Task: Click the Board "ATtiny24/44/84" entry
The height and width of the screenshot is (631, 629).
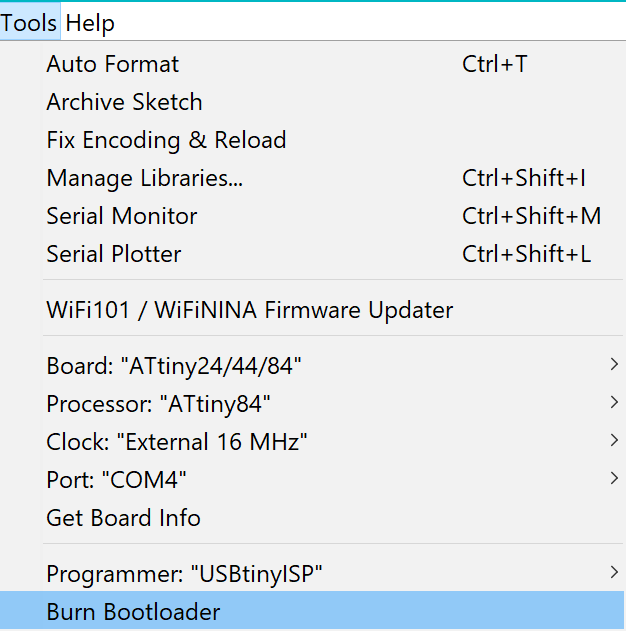Action: click(x=174, y=367)
